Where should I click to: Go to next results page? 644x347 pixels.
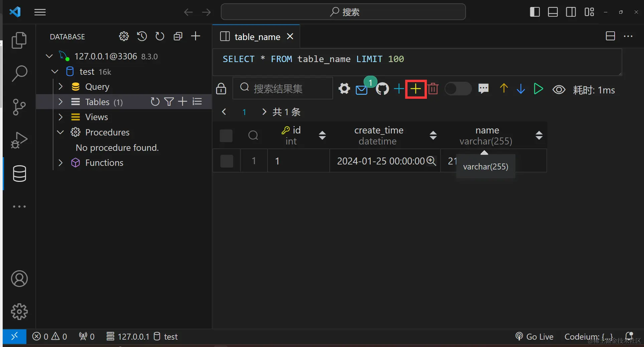[x=264, y=112]
